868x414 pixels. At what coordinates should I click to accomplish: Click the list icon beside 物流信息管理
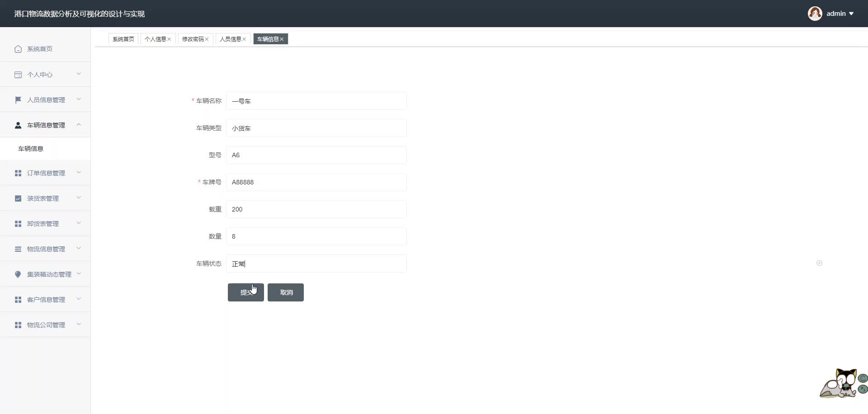pyautogui.click(x=18, y=249)
